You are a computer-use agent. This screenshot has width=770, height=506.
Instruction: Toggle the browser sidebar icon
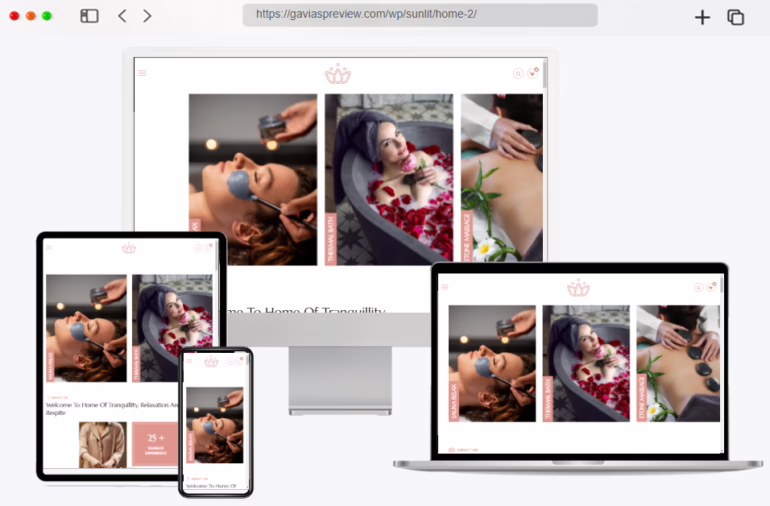pyautogui.click(x=89, y=16)
